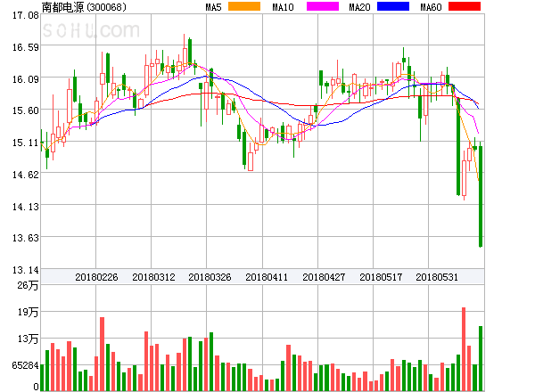535x392 pixels.
Task: Click the orange MA5 legend swatch
Action: [244, 6]
